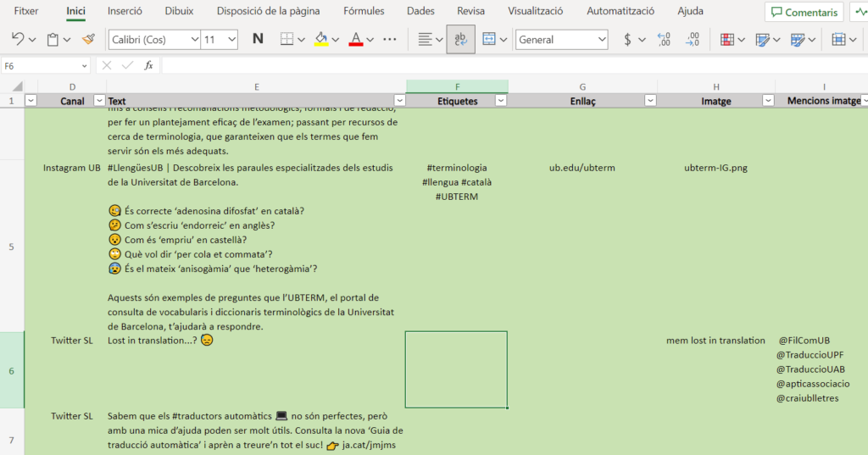Click the merge cells icon
Screen dimensions: 868x455
[489, 40]
